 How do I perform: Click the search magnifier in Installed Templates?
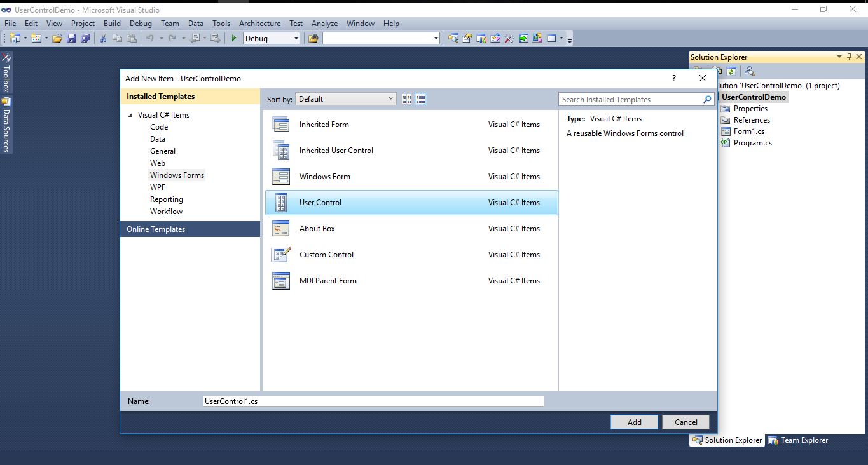point(707,100)
